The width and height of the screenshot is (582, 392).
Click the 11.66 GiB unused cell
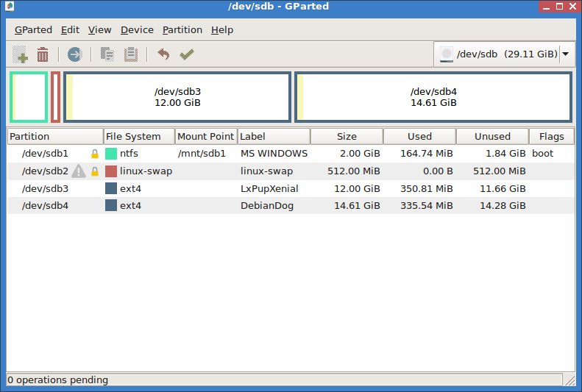point(503,188)
